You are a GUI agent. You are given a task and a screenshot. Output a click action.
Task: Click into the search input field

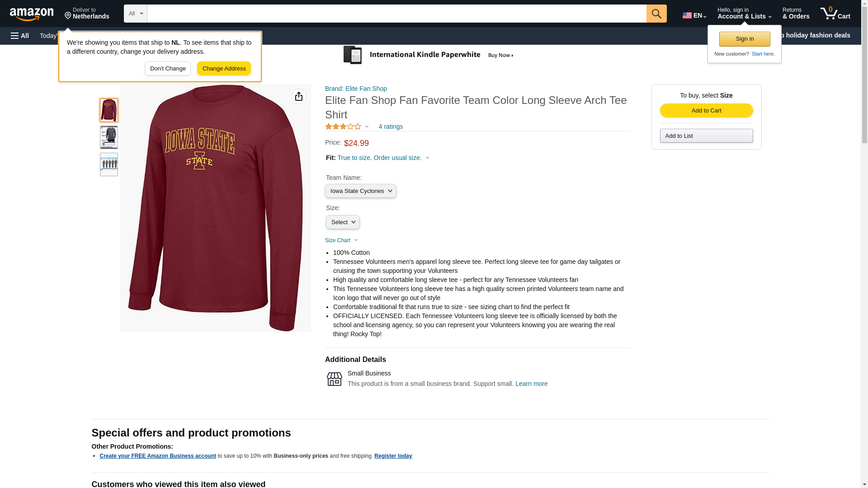click(396, 14)
